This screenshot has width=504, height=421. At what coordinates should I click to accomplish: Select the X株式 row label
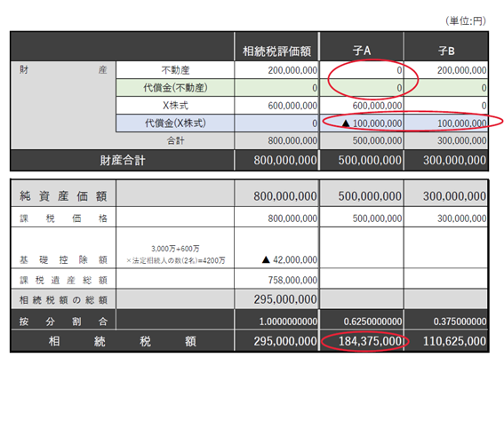175,106
